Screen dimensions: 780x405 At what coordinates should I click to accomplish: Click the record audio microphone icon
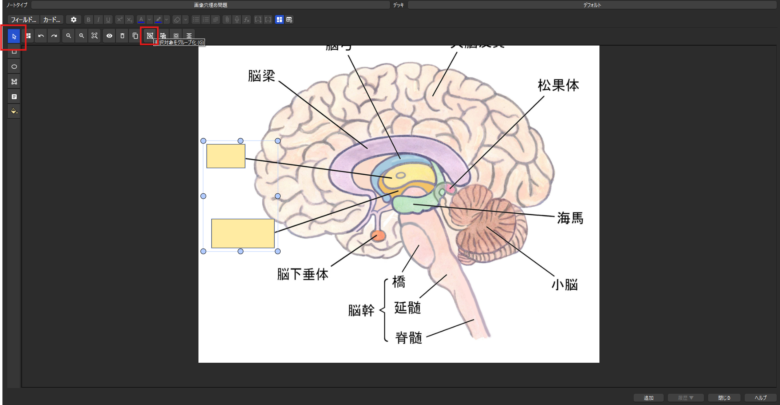[x=237, y=19]
